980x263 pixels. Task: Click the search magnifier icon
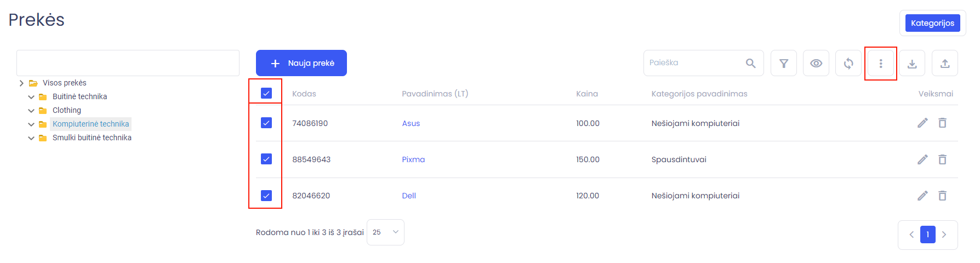[751, 63]
